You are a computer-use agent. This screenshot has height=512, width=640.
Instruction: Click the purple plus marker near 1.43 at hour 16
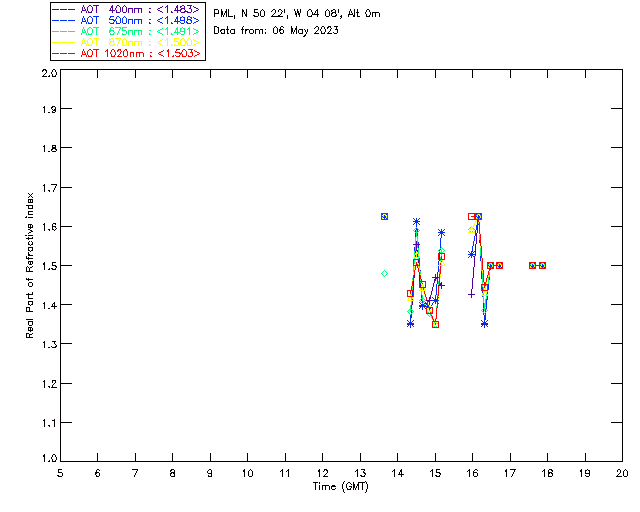pos(471,294)
